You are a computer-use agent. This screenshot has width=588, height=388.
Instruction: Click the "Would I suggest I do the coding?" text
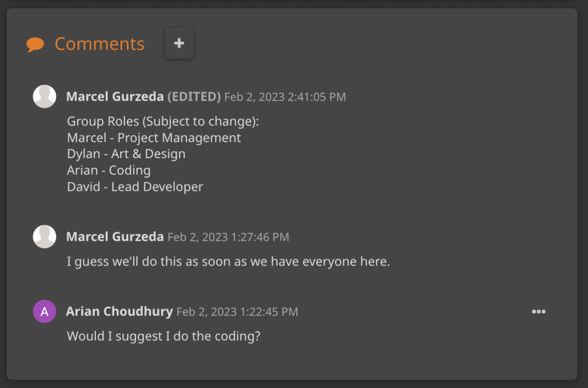[164, 336]
